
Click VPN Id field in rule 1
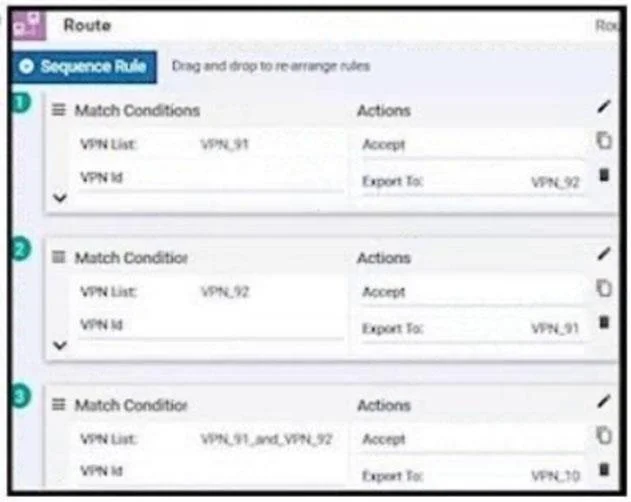[211, 178]
